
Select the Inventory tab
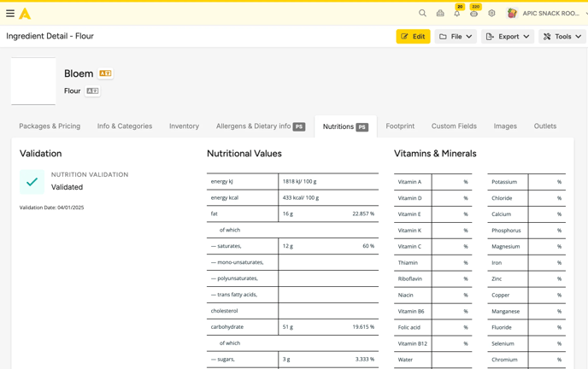coord(184,126)
